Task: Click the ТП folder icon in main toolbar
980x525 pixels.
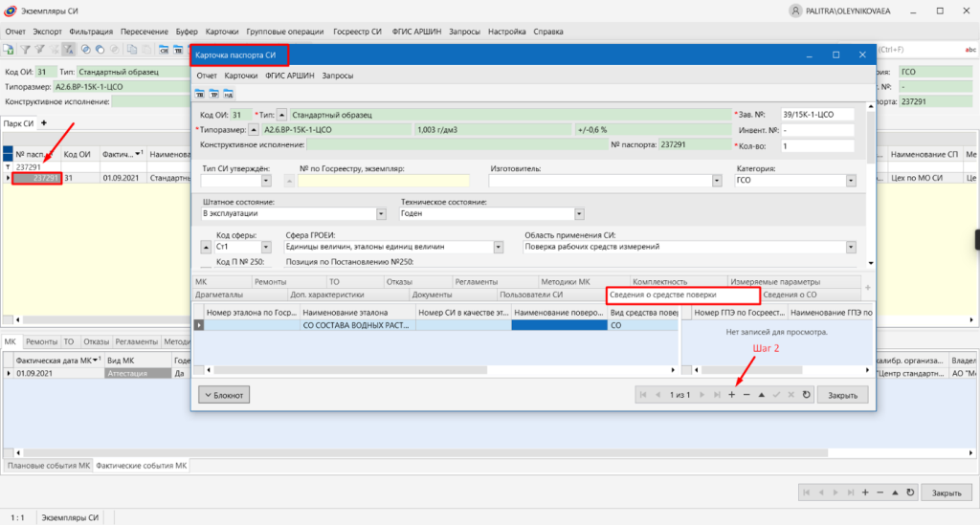Action: coord(178,50)
